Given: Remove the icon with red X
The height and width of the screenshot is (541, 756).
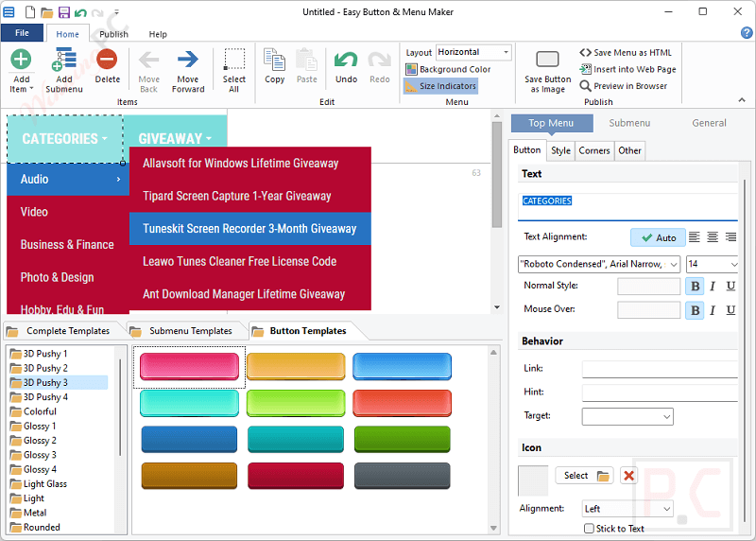Looking at the screenshot, I should 628,476.
